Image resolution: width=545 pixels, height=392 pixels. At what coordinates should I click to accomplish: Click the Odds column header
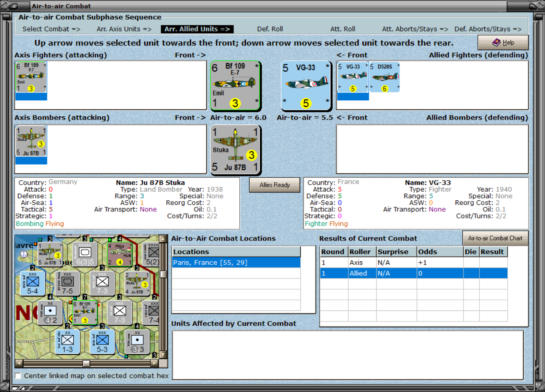440,252
